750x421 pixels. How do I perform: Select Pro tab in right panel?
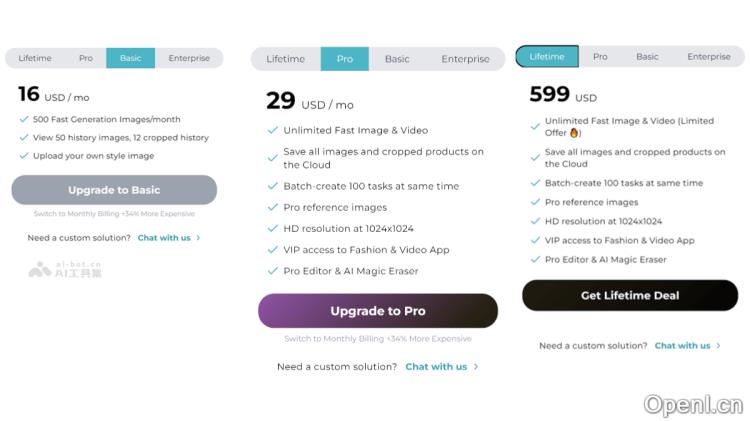600,57
